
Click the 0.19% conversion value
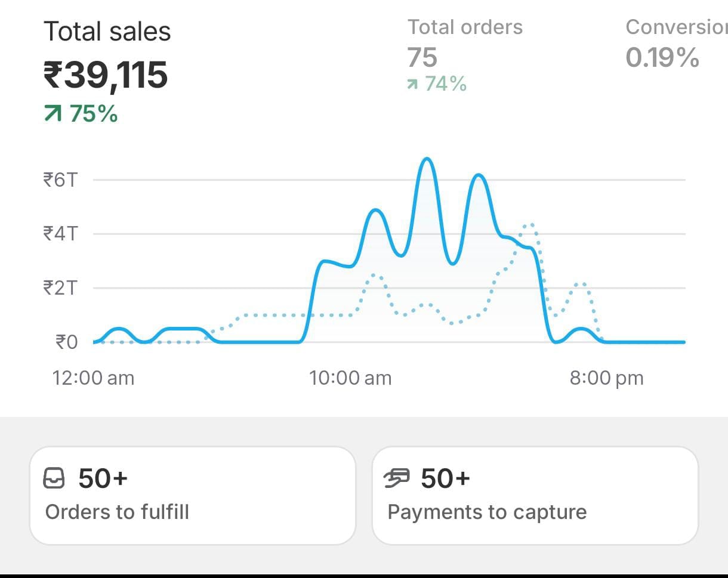662,58
